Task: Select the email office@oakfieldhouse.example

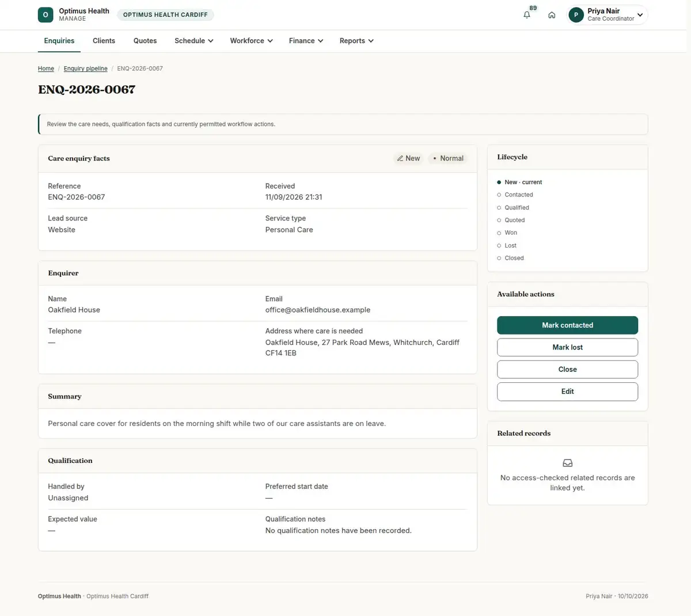Action: click(x=318, y=310)
